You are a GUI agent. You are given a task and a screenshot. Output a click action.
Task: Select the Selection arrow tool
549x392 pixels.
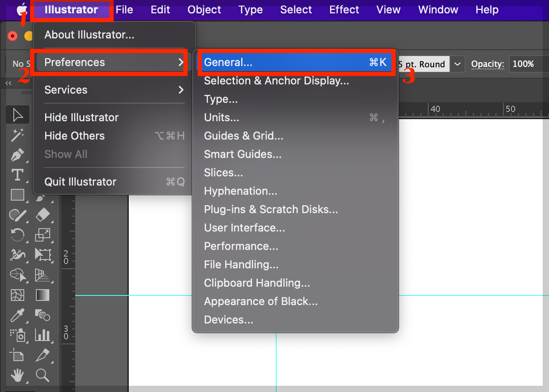pyautogui.click(x=18, y=115)
